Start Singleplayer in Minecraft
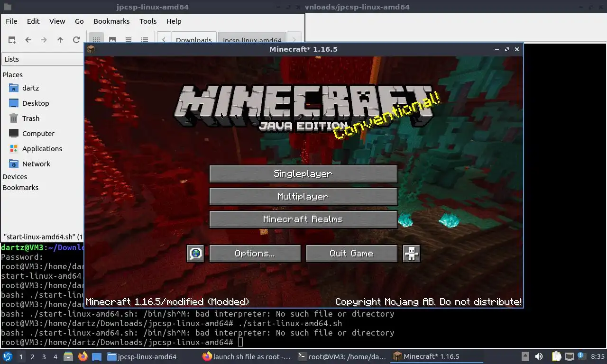The height and width of the screenshot is (364, 607). pyautogui.click(x=303, y=174)
